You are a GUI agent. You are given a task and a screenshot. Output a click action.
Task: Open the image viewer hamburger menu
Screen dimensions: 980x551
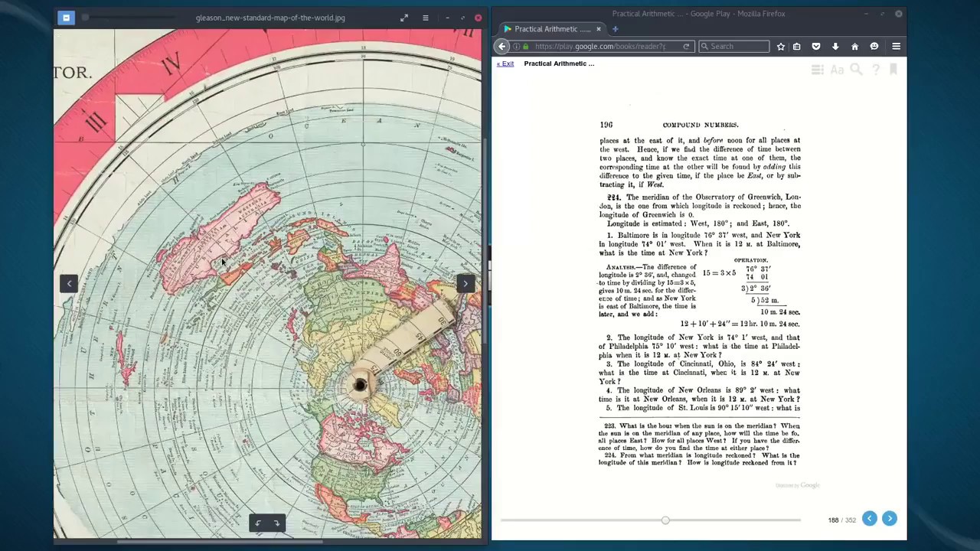426,18
